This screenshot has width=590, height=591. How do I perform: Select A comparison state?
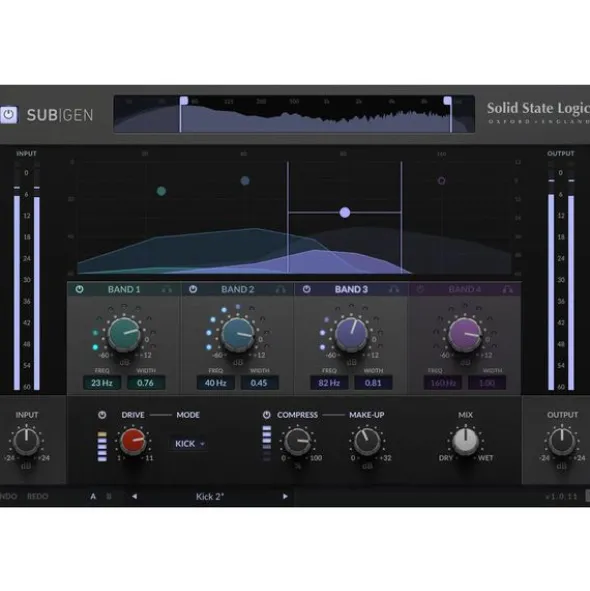[x=93, y=497]
